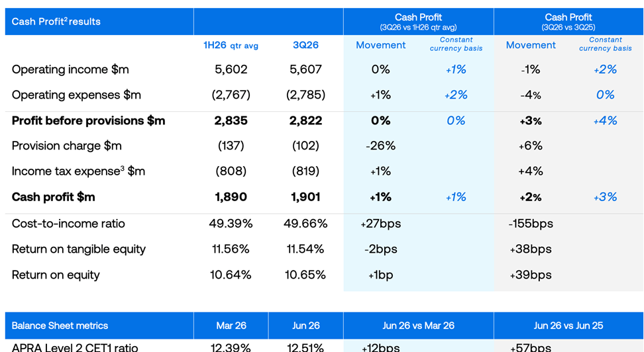644x352 pixels.
Task: Click the -155bps movement value
Action: tap(531, 224)
